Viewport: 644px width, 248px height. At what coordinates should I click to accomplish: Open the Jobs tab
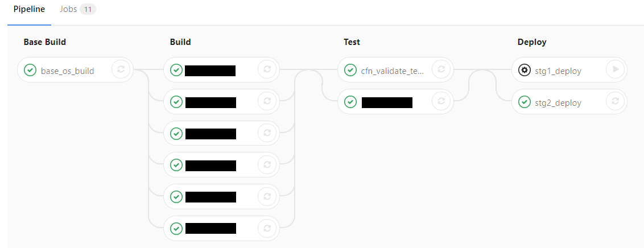click(68, 10)
